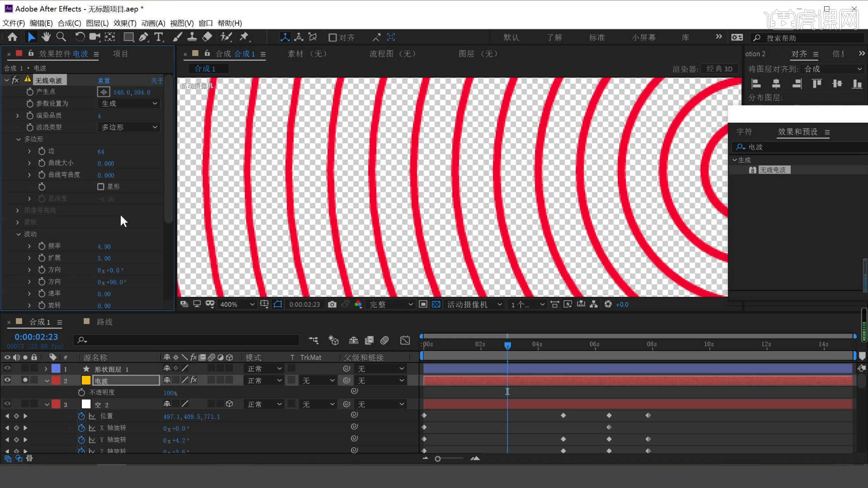Image resolution: width=868 pixels, height=488 pixels.
Task: Open the 效果(T) menu
Action: 125,23
